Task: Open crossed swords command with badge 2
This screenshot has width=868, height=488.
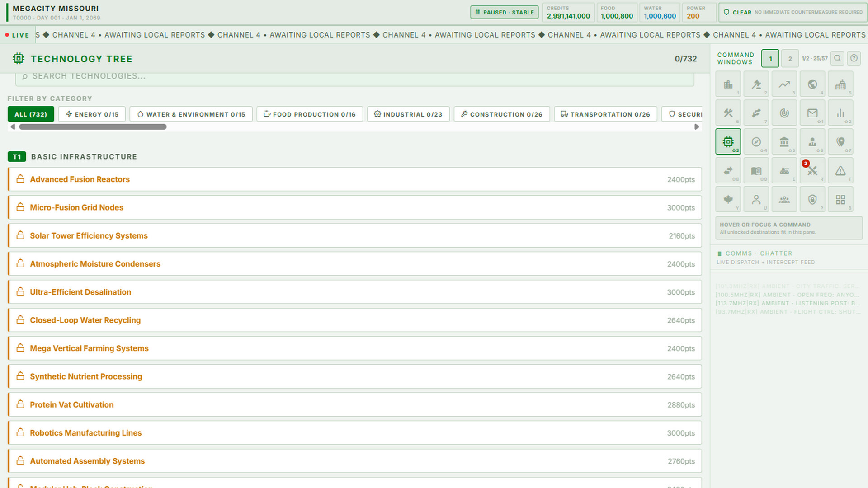Action: tap(812, 171)
